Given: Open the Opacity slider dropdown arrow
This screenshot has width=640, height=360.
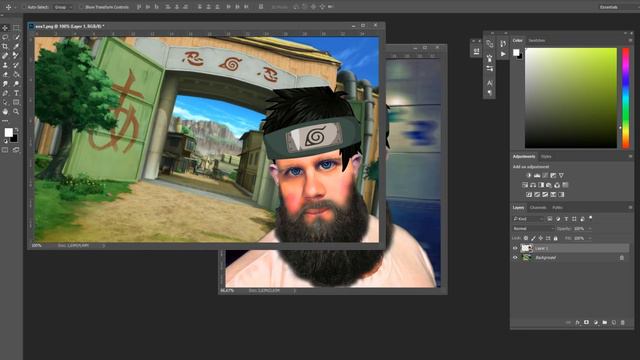Looking at the screenshot, I should point(590,229).
